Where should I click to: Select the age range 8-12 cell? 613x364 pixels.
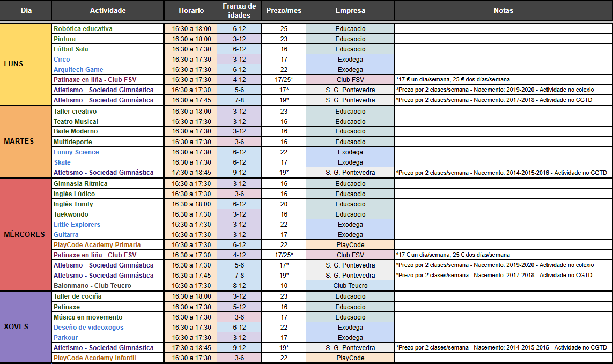pyautogui.click(x=239, y=285)
